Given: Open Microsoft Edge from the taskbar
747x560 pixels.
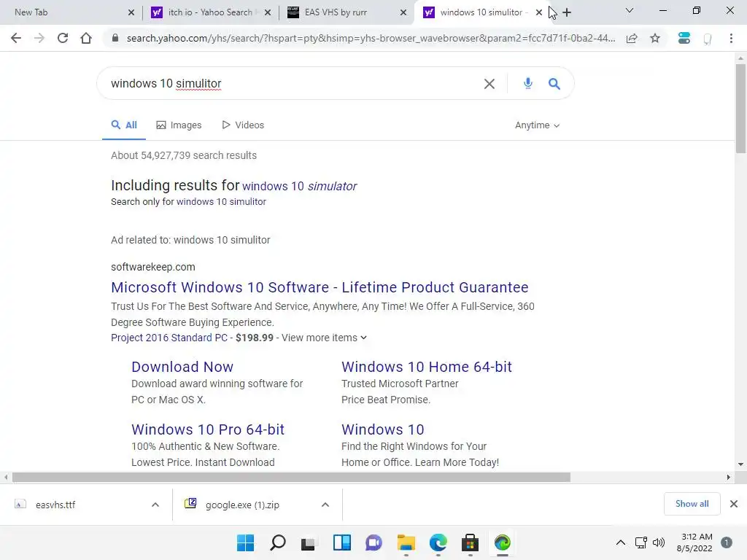Looking at the screenshot, I should [x=438, y=542].
